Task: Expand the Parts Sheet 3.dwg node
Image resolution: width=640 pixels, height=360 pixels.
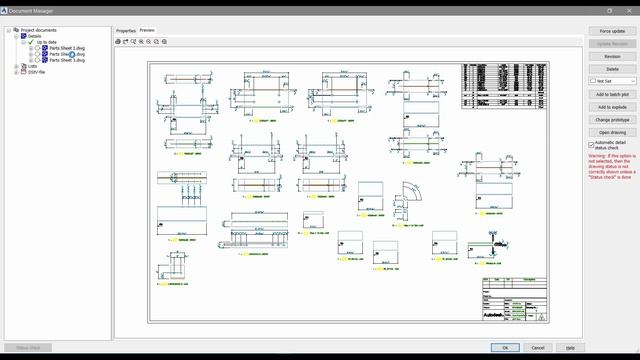Action: click(31, 60)
